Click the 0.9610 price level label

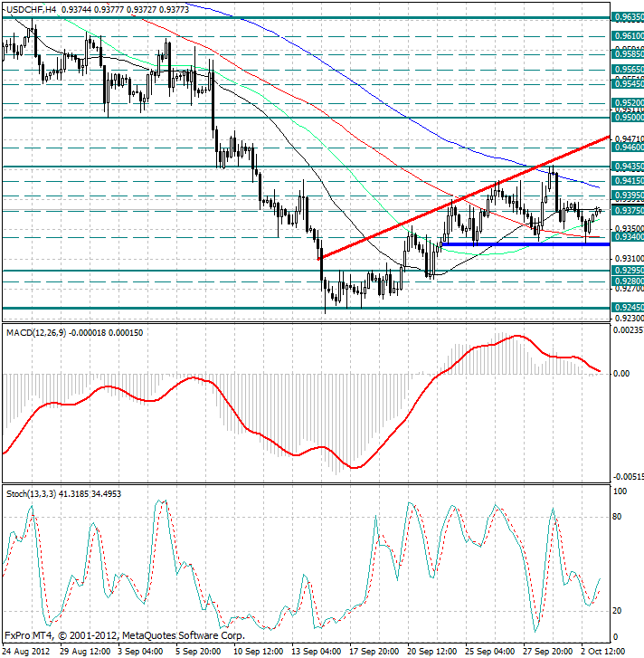[x=628, y=36]
